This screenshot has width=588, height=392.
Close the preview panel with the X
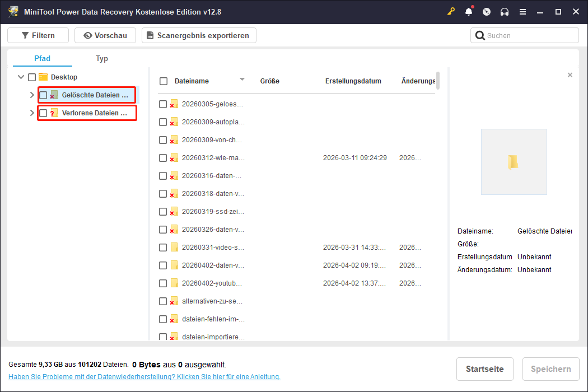pyautogui.click(x=570, y=75)
